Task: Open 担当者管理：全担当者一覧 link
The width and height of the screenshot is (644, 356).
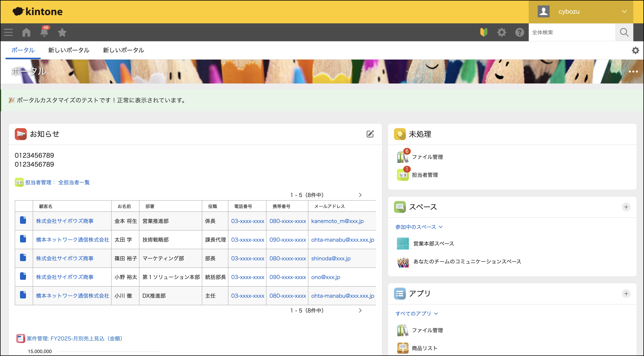Action: 57,183
